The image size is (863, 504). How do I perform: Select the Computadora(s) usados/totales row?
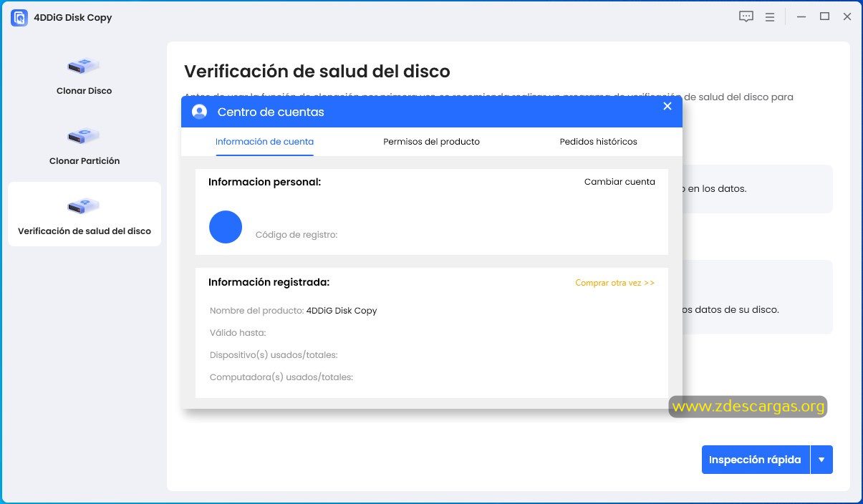281,377
